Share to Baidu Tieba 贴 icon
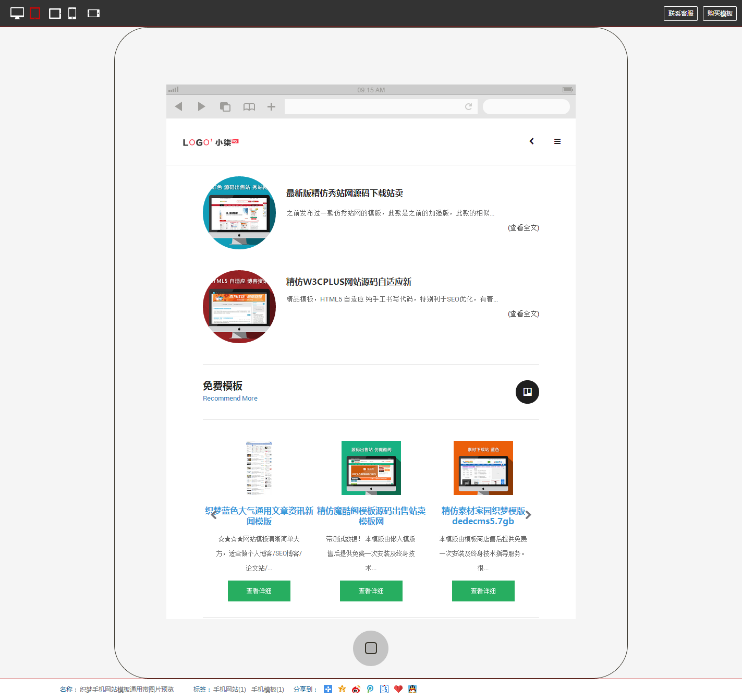 (384, 689)
